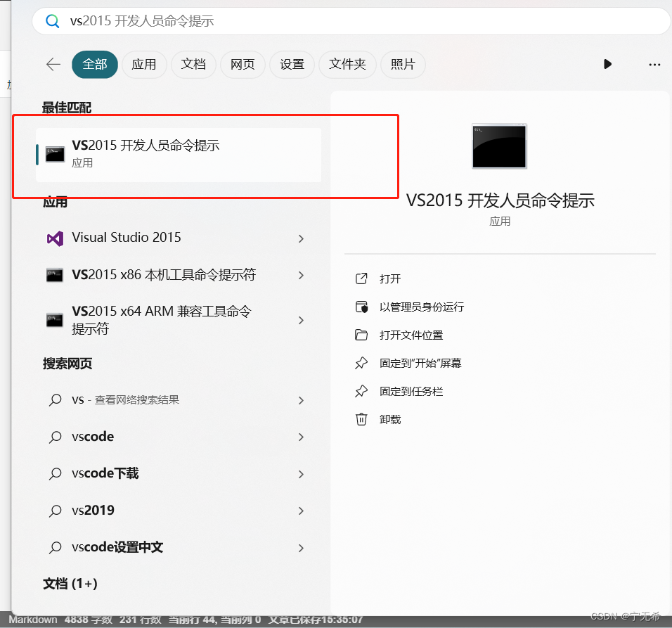Click search icon beside vs2019
Viewport: 672px width, 628px height.
pos(55,511)
